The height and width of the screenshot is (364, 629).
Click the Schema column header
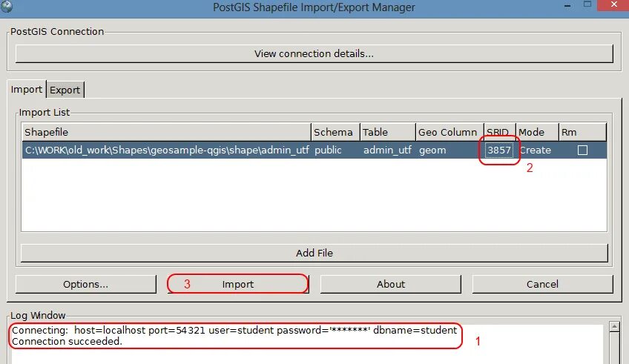(335, 132)
